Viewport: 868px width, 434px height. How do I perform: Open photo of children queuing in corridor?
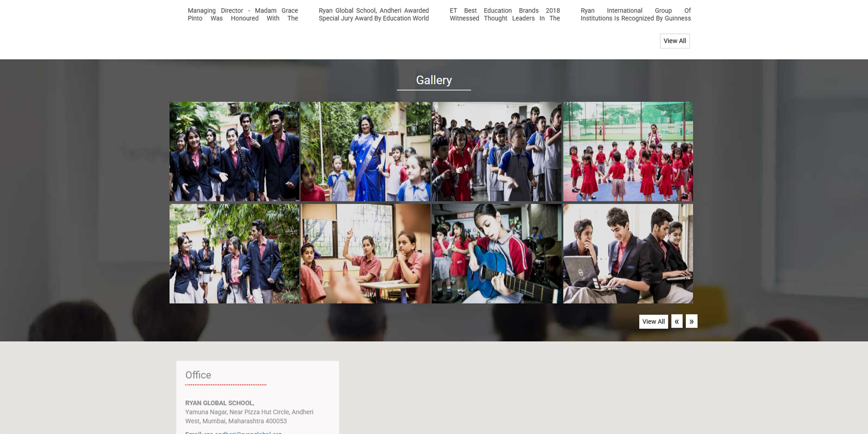496,152
